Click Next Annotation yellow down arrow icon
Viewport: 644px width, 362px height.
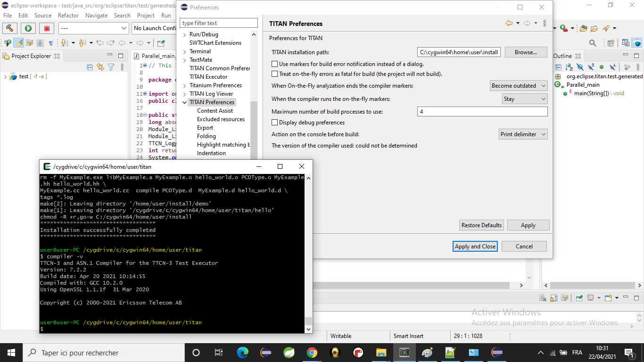[x=64, y=43]
